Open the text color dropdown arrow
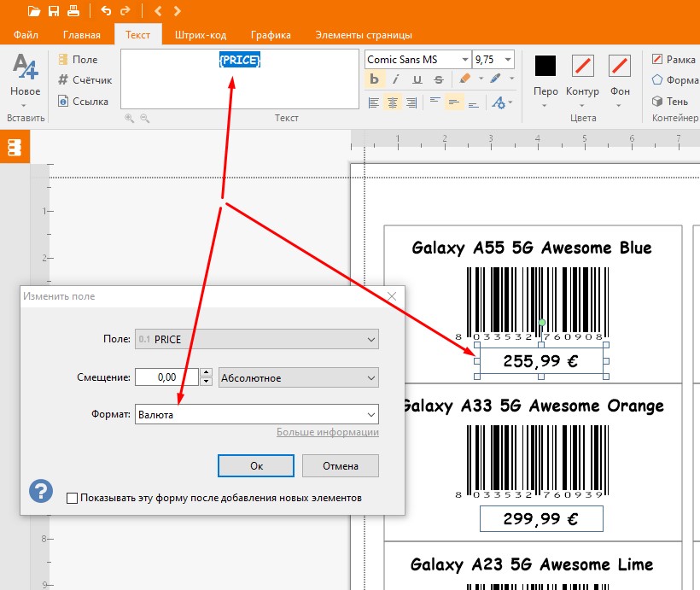The height and width of the screenshot is (590, 700). 511,79
